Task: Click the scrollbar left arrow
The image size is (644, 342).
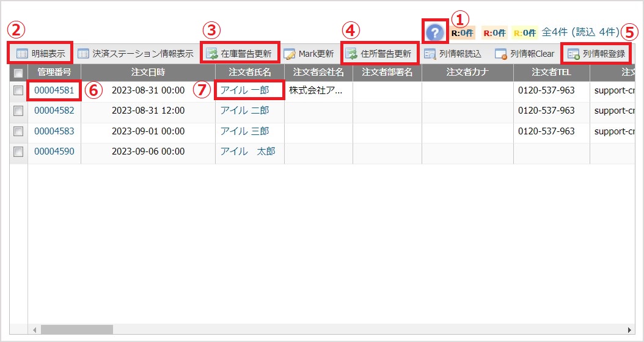Action: 34,330
